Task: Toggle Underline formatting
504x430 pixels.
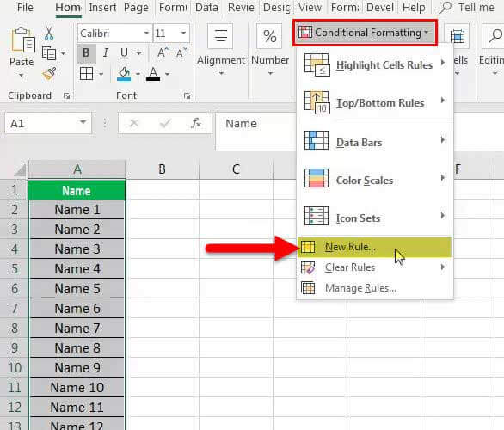Action: [124, 53]
